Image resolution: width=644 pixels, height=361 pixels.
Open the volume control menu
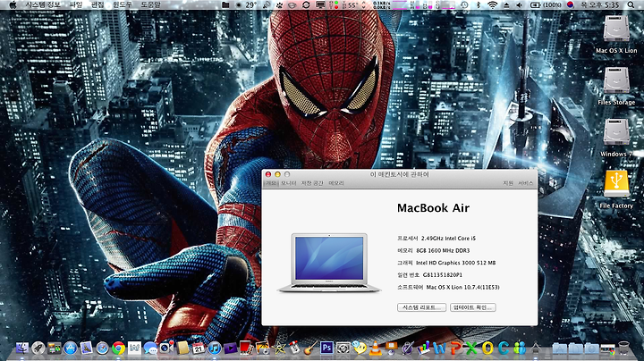pos(519,5)
